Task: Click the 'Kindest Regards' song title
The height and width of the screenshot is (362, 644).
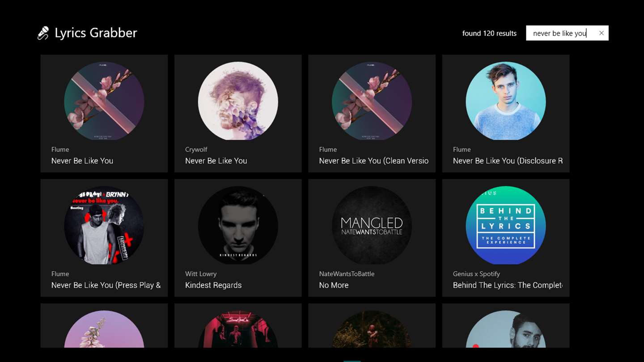Action: (x=213, y=285)
